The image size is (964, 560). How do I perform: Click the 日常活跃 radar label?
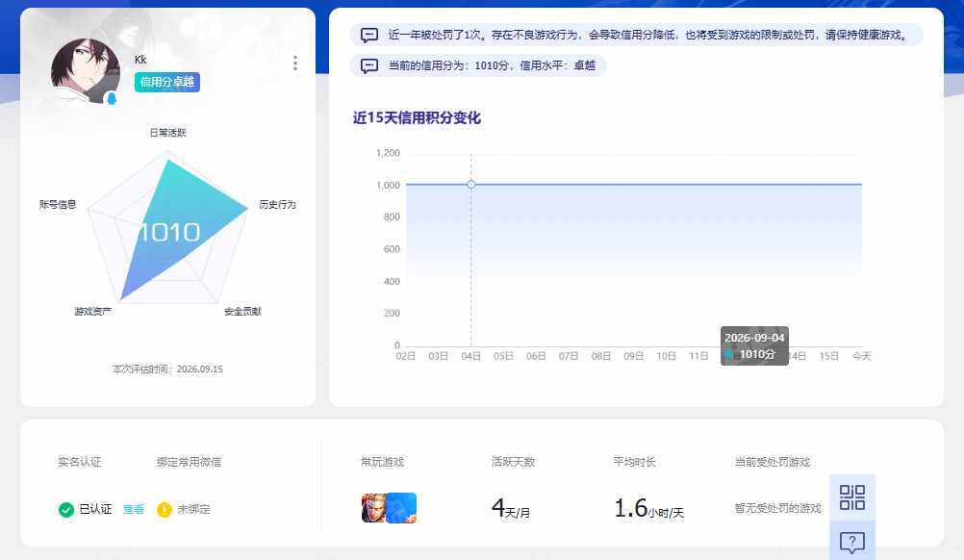[x=167, y=133]
